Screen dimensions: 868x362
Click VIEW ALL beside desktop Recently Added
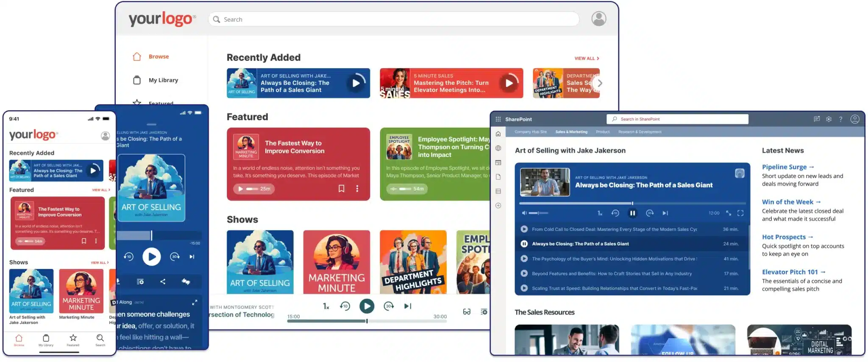pyautogui.click(x=587, y=59)
